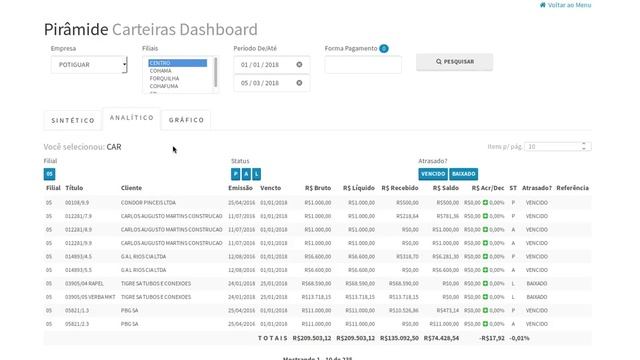Click green plus icon in row 014893/4.5

(x=485, y=256)
